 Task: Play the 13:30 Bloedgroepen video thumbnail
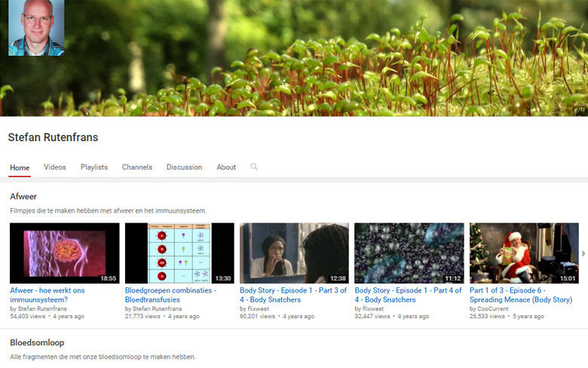point(179,253)
